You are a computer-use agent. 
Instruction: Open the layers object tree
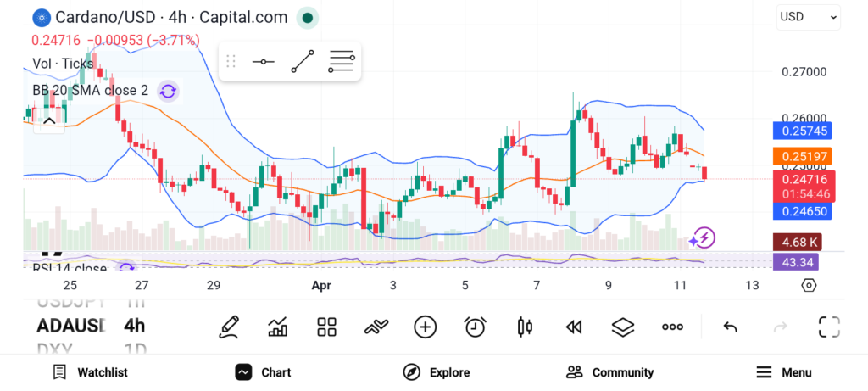tap(623, 327)
